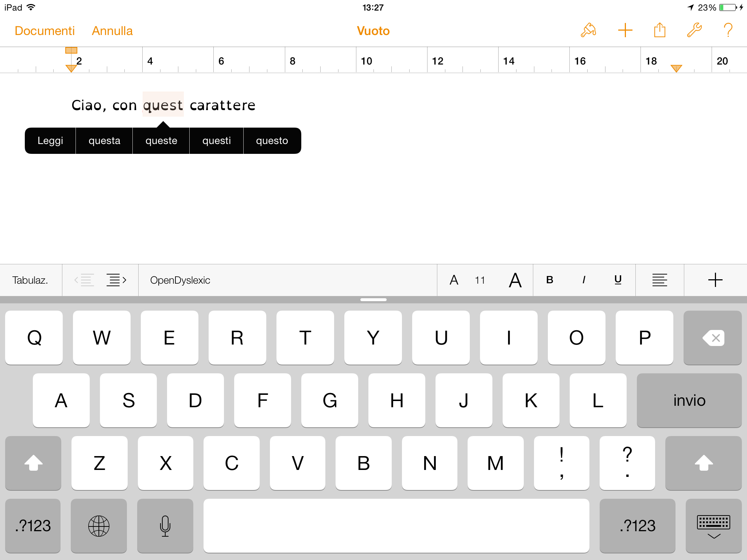This screenshot has height=560, width=747.
Task: Open the OpenDyslexic font selector
Action: coord(180,280)
